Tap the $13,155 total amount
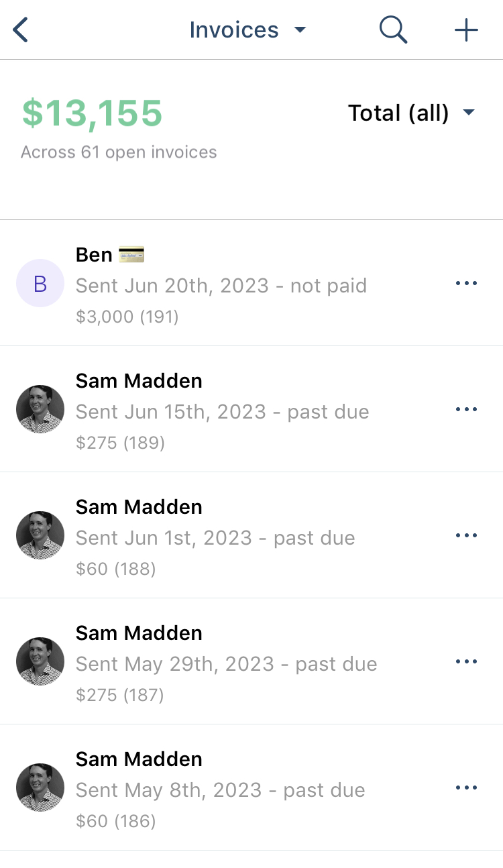The width and height of the screenshot is (503, 868). coord(93,113)
